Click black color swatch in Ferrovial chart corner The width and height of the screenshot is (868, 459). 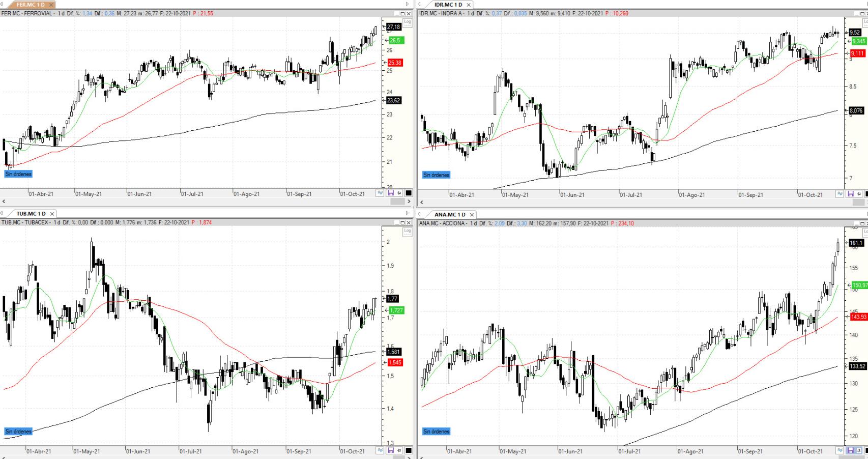tap(409, 193)
